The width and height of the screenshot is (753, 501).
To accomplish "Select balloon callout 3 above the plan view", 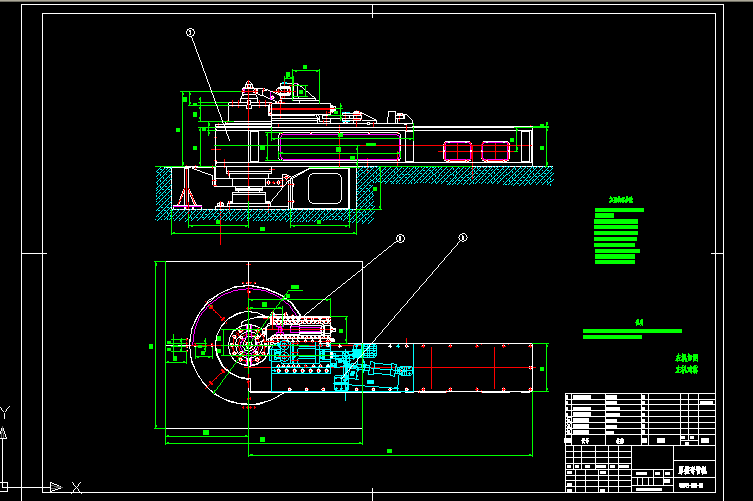I will pos(462,239).
